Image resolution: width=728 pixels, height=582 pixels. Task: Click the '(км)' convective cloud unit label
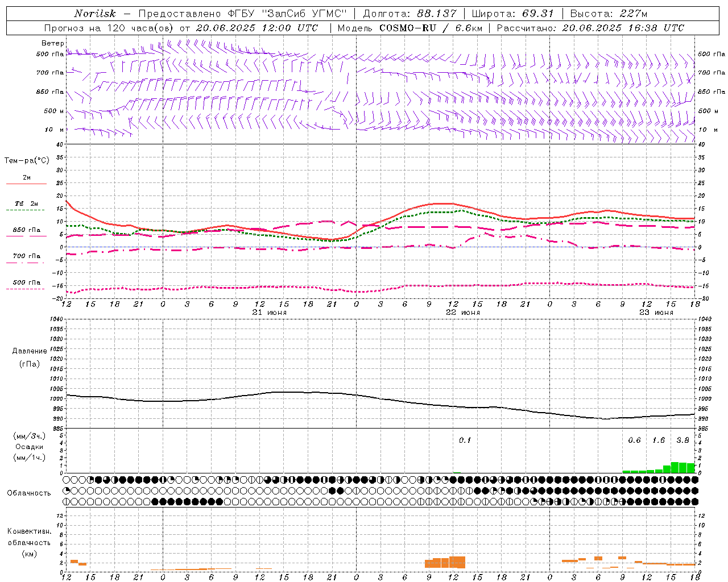30,553
